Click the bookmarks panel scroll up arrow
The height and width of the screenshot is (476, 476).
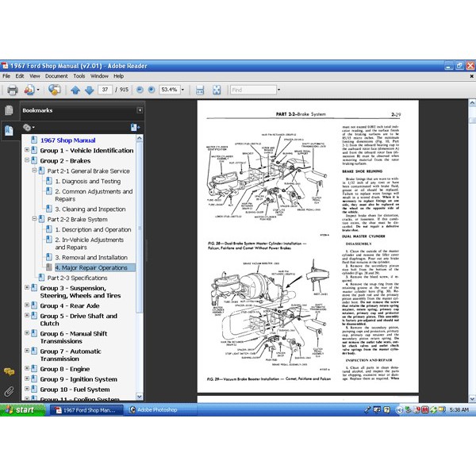click(x=140, y=138)
